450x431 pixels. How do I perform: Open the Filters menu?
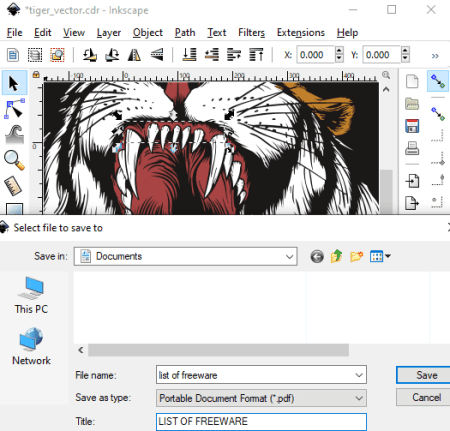251,33
